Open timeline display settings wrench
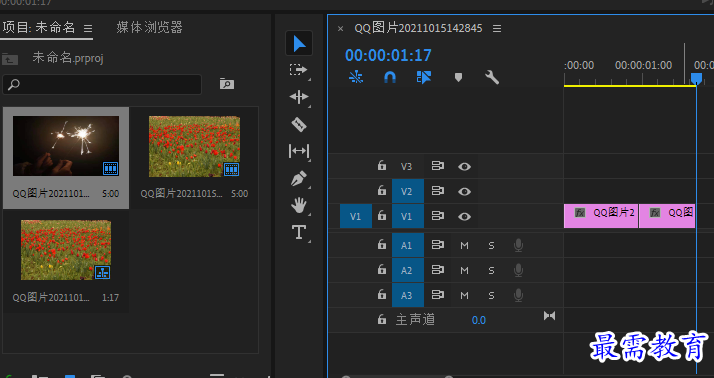Screen dimensions: 714x378 (x=492, y=77)
